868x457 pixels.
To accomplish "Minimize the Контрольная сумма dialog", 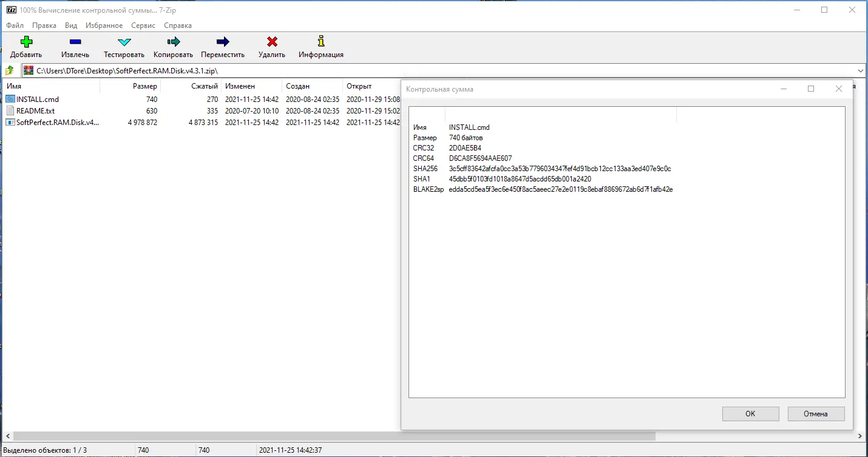I will click(783, 89).
